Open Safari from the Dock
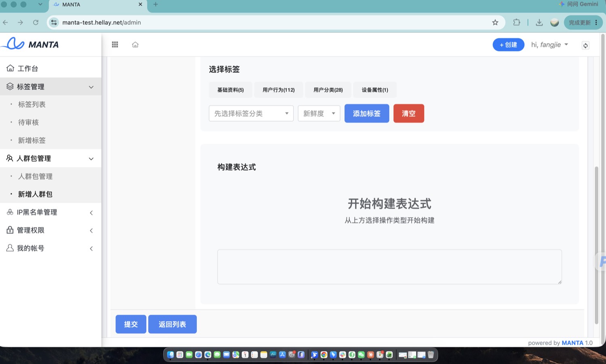Screen dimensions: 606x364 coord(198,355)
